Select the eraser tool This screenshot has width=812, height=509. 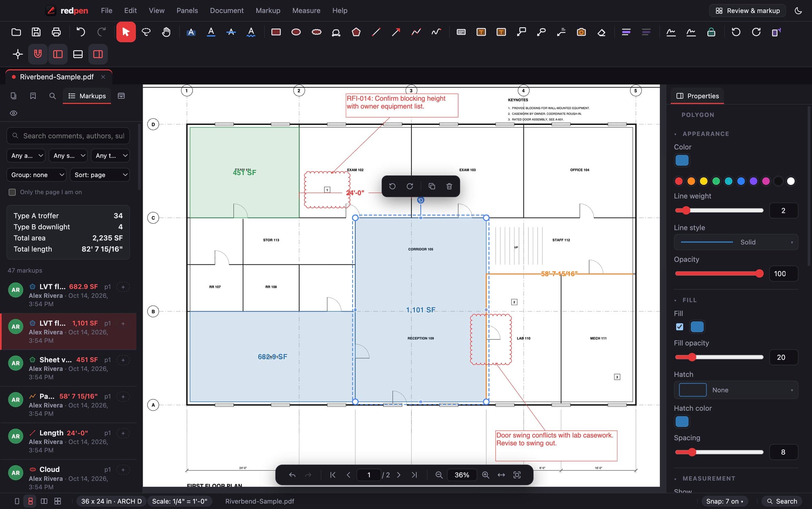point(601,32)
